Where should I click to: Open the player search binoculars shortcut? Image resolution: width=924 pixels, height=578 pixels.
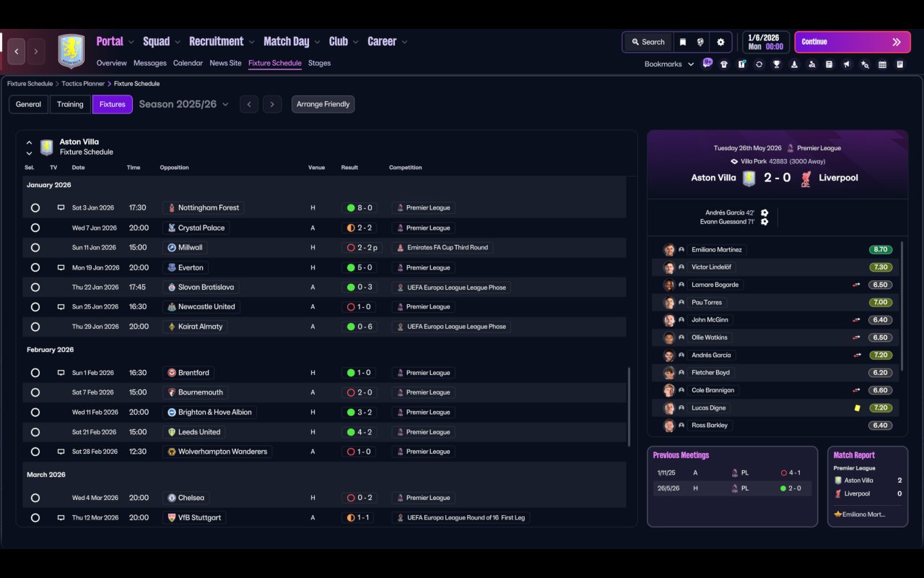coord(812,64)
